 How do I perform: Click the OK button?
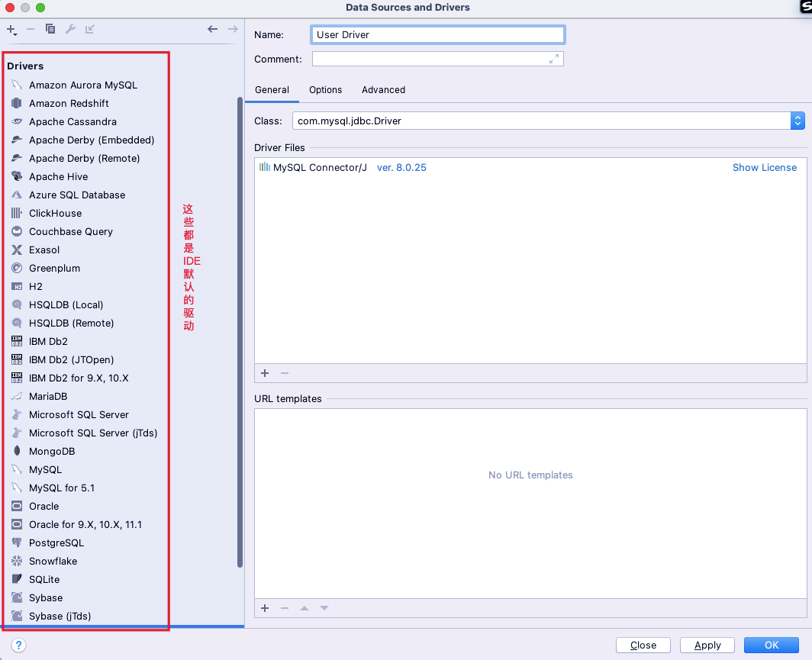pos(771,645)
